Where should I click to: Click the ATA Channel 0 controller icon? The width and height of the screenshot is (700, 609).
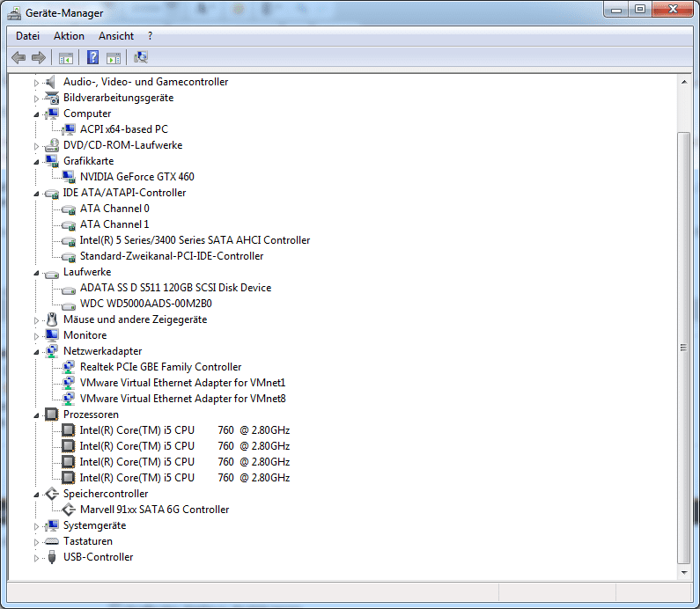coord(69,209)
